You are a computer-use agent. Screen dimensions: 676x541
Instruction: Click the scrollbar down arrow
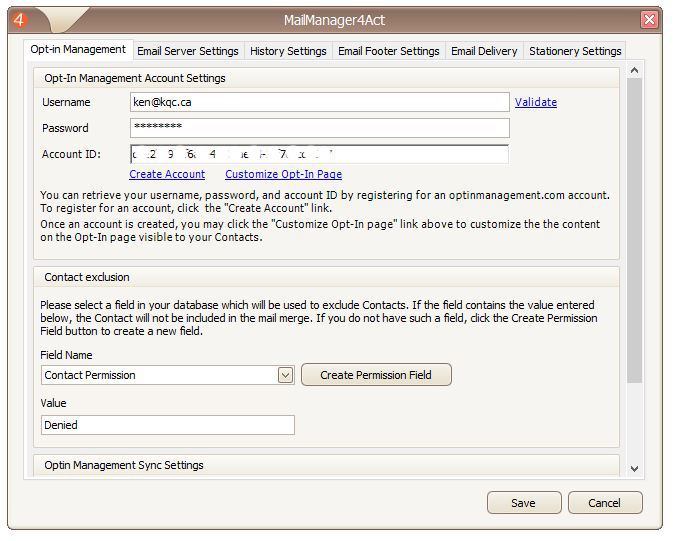click(634, 469)
